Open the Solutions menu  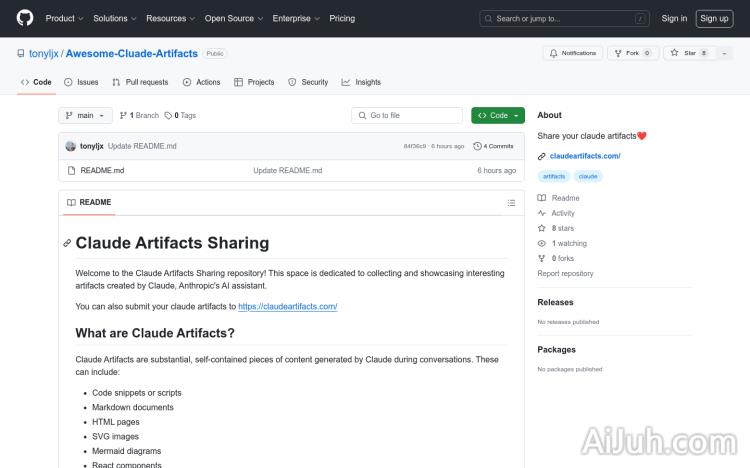click(114, 18)
